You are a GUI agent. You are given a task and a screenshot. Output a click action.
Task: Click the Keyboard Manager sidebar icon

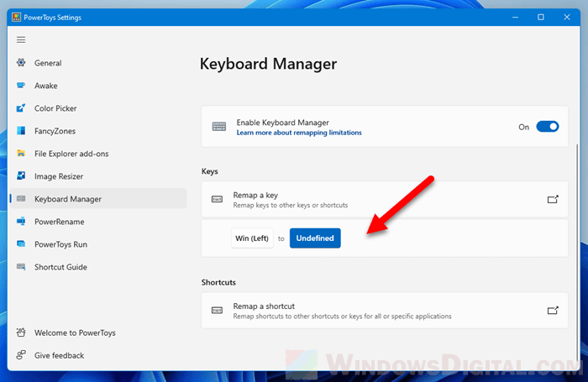[x=21, y=199]
